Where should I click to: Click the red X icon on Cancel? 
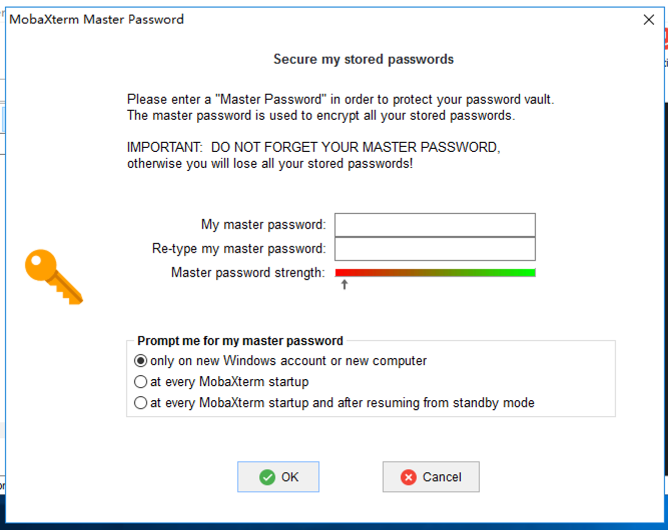[x=409, y=477]
